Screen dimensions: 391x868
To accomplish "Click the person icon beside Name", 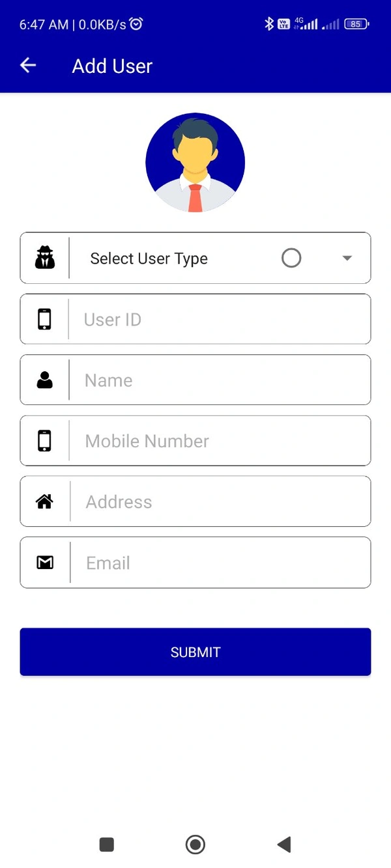I will [45, 380].
